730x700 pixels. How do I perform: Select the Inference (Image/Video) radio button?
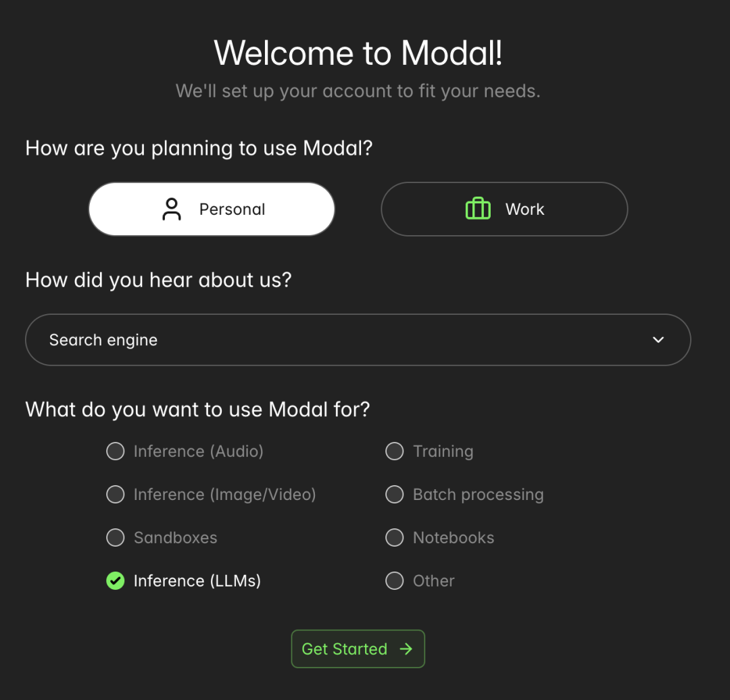(x=116, y=495)
